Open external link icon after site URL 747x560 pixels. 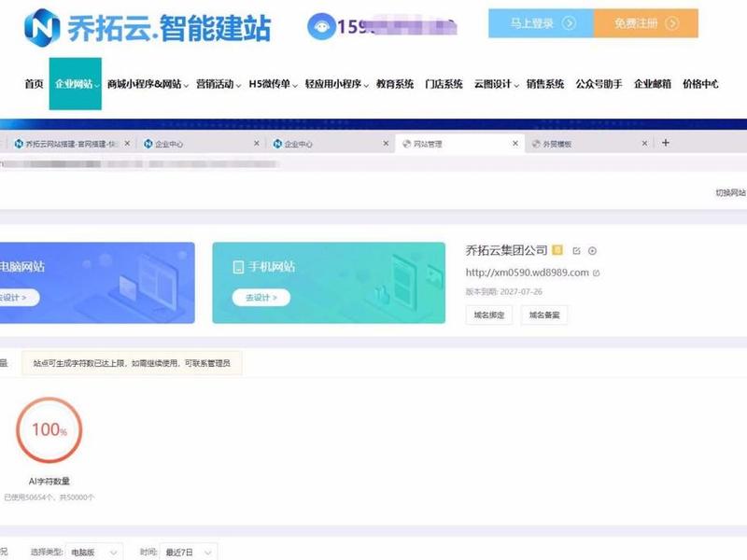(597, 273)
